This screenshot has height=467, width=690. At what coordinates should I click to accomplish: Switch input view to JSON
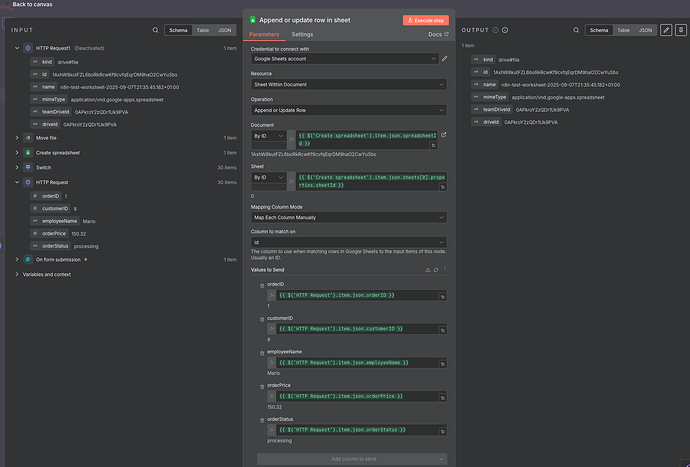pos(225,31)
